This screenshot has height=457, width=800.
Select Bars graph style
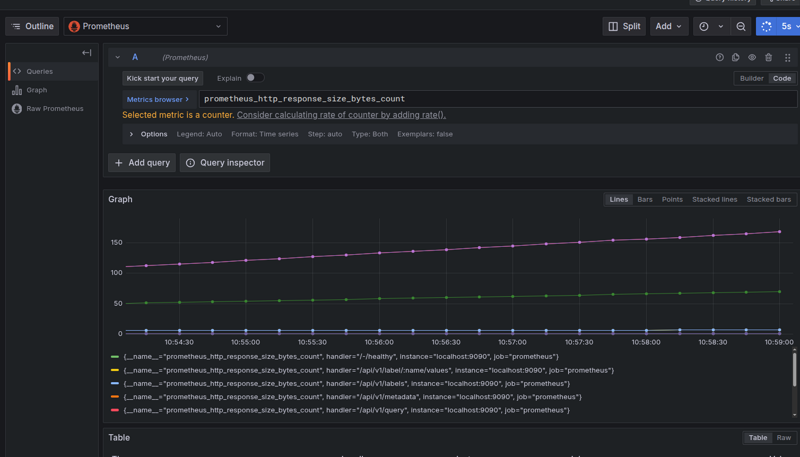[645, 199]
